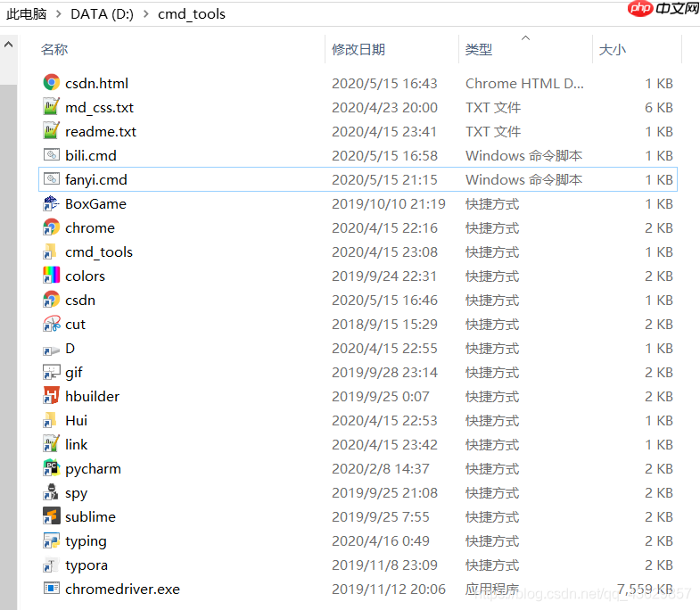Sort files by 名称 column header

[x=54, y=50]
